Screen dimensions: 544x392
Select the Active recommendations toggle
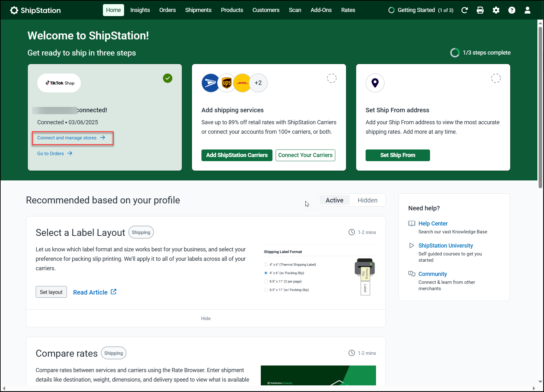334,200
